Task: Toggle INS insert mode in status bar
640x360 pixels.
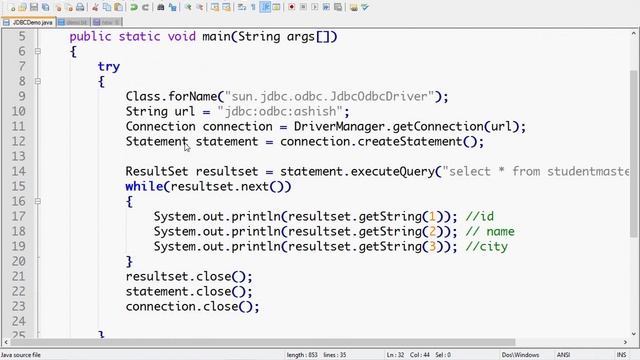Action: tap(621, 355)
